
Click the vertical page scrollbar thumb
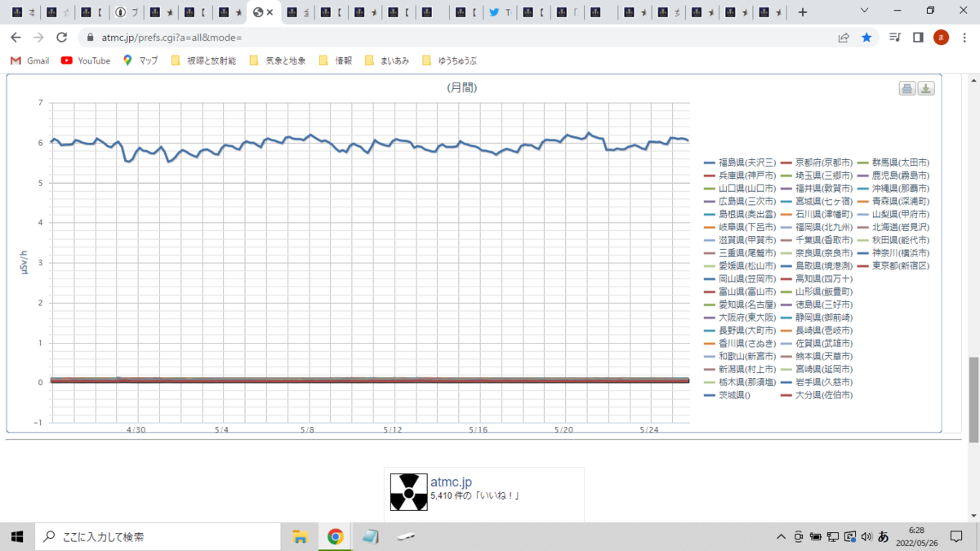[x=973, y=400]
